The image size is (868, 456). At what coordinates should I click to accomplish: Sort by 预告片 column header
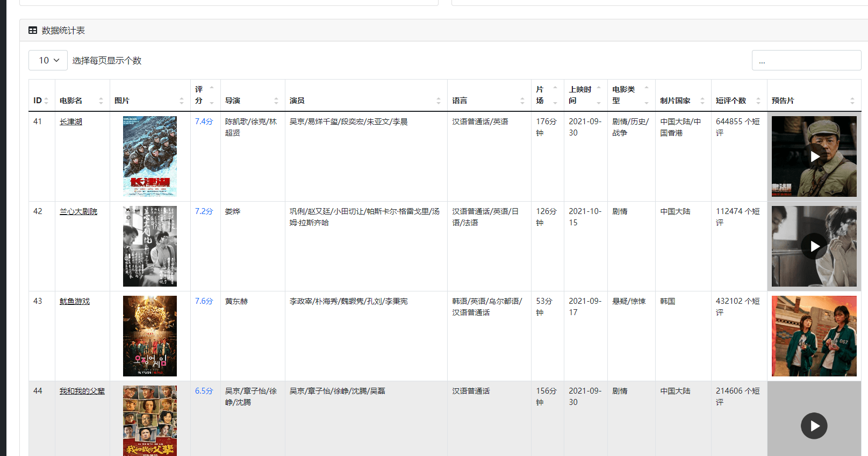click(814, 96)
